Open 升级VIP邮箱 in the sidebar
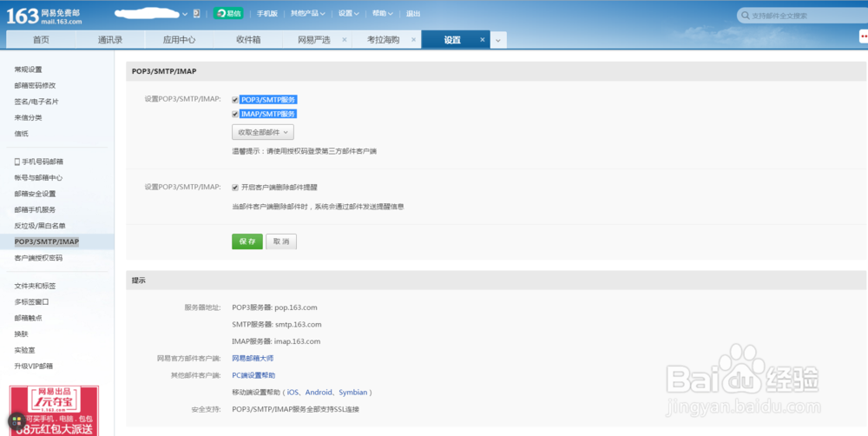The height and width of the screenshot is (436, 868). coord(34,367)
